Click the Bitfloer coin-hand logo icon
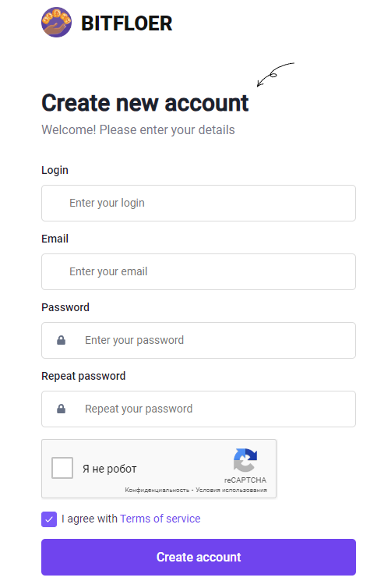Image resolution: width=370 pixels, height=588 pixels. (56, 22)
